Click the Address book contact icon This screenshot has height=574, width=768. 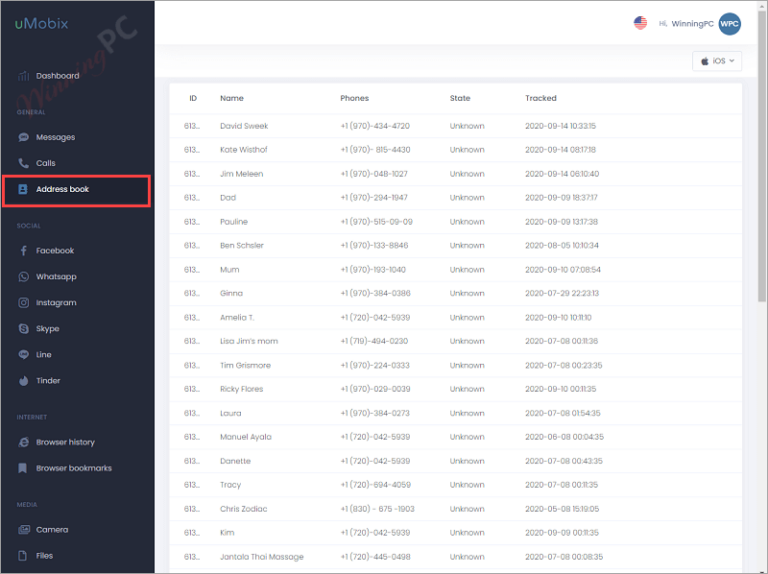pyautogui.click(x=23, y=189)
